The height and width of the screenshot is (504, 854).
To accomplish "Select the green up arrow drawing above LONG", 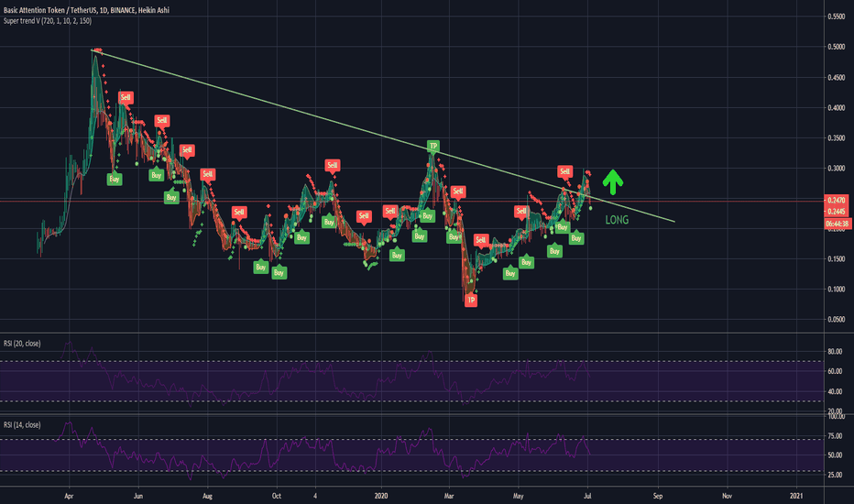I will pos(613,182).
